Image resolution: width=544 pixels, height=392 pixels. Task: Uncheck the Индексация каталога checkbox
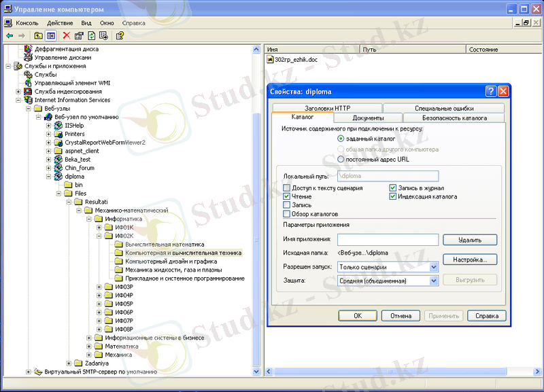coord(393,196)
